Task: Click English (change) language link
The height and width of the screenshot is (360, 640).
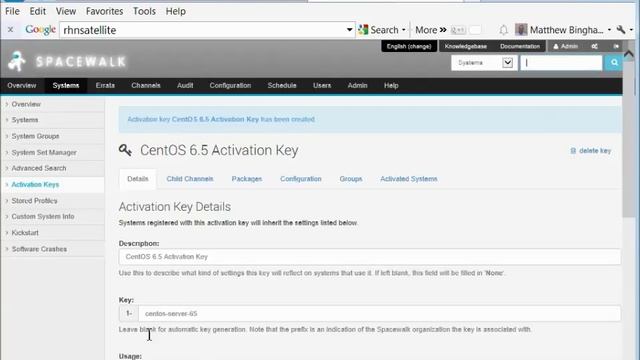Action: pos(409,46)
